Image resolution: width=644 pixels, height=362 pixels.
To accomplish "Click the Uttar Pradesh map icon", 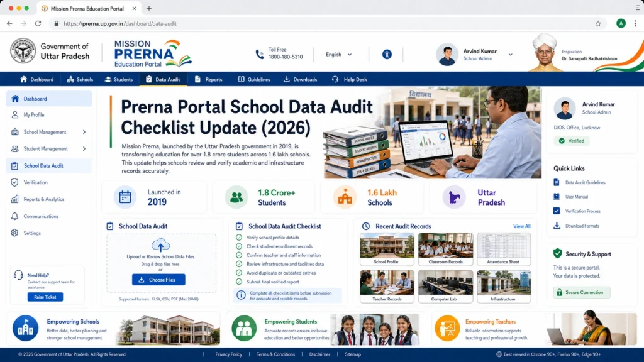I will click(x=454, y=197).
